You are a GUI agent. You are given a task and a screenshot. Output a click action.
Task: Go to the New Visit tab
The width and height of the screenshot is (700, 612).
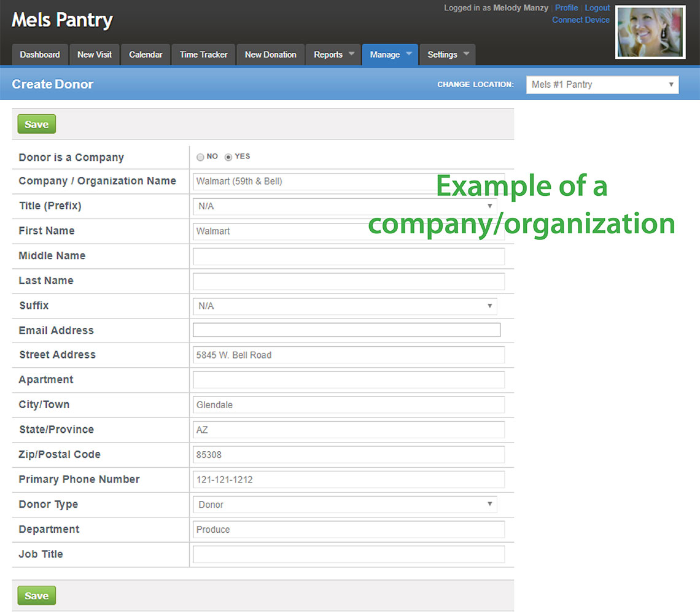click(x=94, y=55)
